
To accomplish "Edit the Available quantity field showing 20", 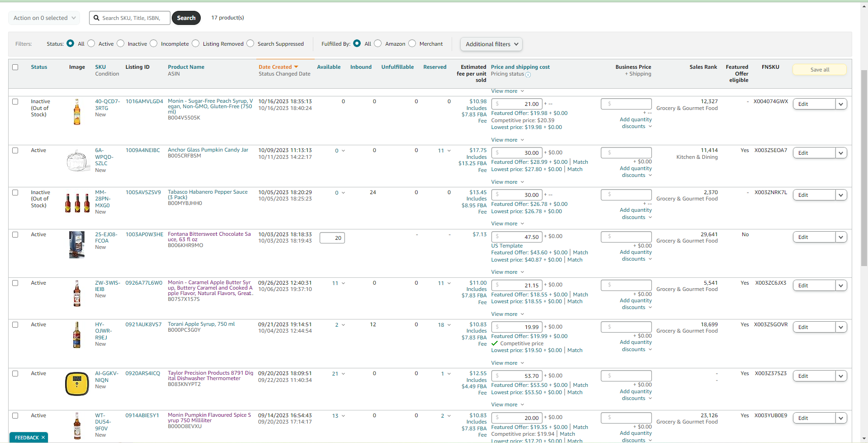I will tap(332, 238).
